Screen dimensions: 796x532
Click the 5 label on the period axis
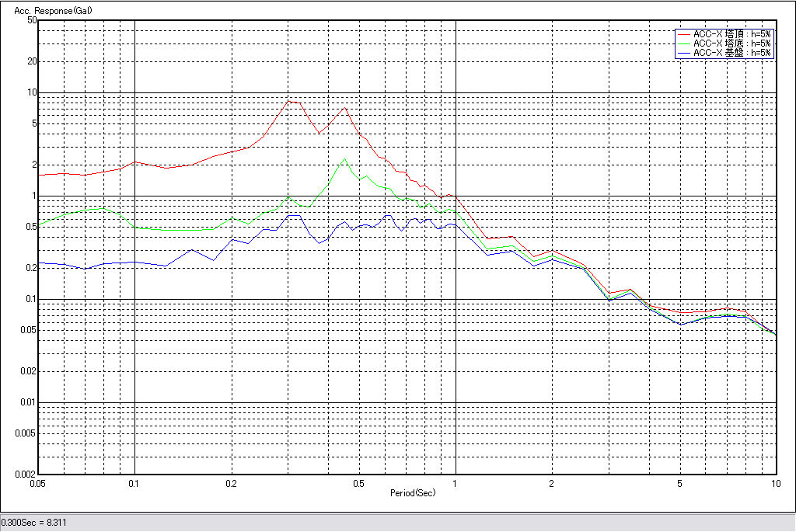pos(680,483)
